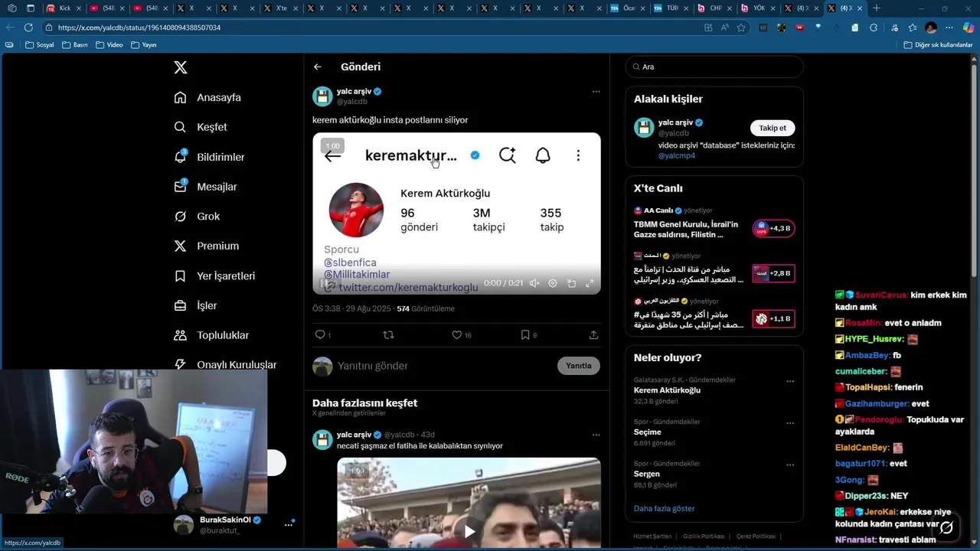Click the Takip et follow button
Image resolution: width=980 pixels, height=551 pixels.
[773, 128]
